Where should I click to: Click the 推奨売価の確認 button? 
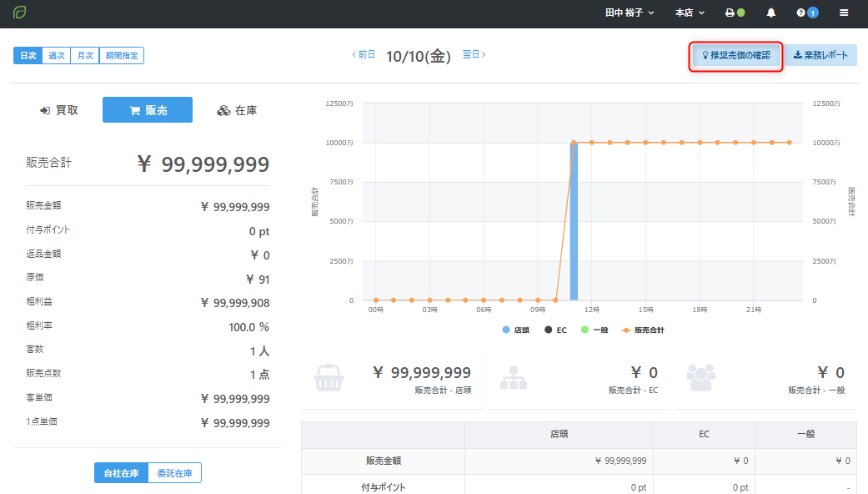pyautogui.click(x=735, y=55)
